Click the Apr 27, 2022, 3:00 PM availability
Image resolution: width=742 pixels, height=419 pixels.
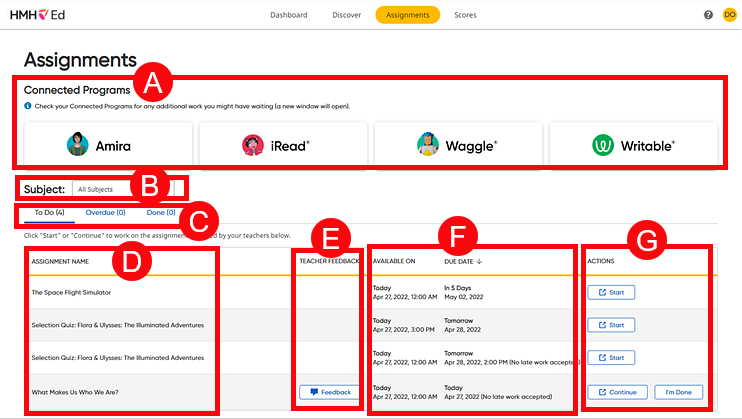404,330
